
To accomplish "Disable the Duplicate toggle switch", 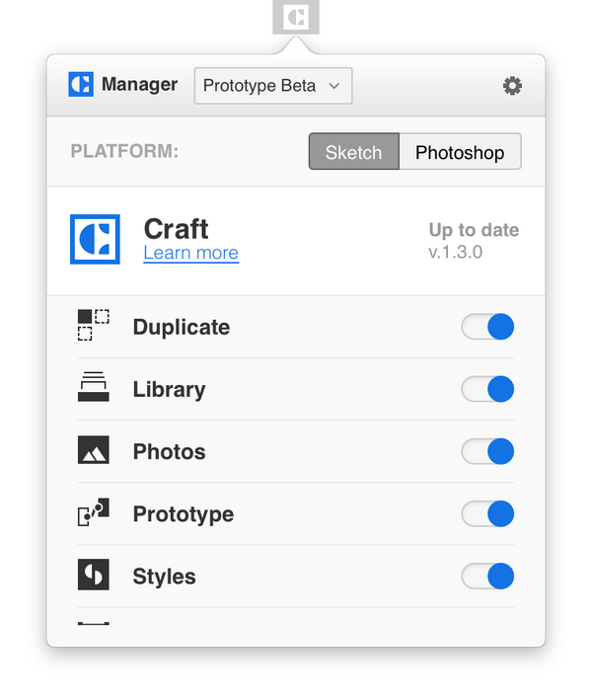I will [488, 327].
